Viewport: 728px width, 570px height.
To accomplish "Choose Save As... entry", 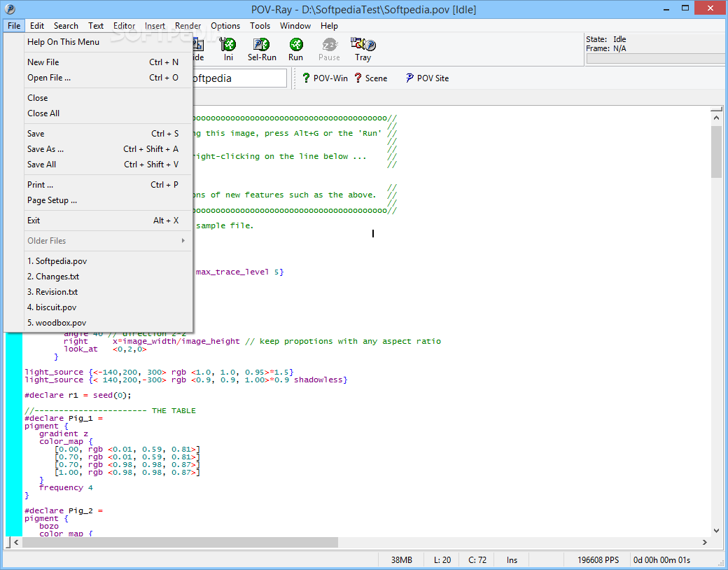I will (x=108, y=149).
